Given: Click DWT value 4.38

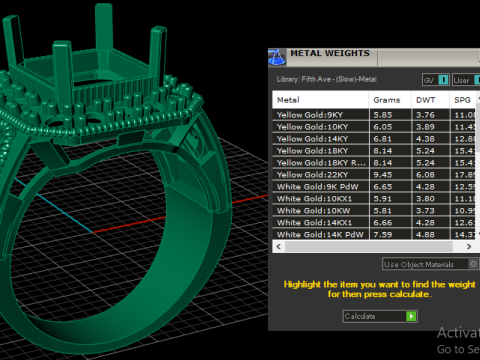Looking at the screenshot, I should tap(425, 139).
